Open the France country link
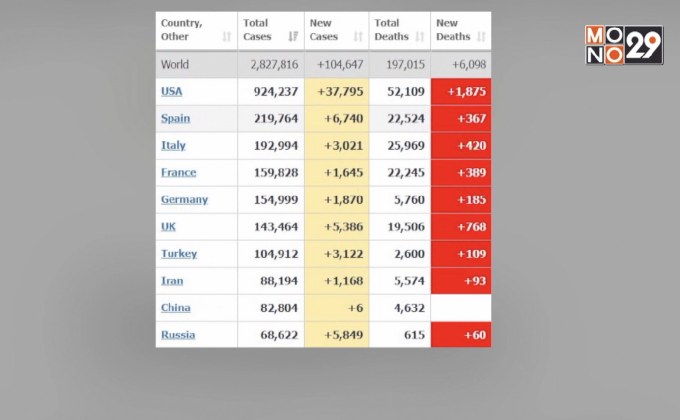Screen dimensions: 680x420 click(x=178, y=172)
